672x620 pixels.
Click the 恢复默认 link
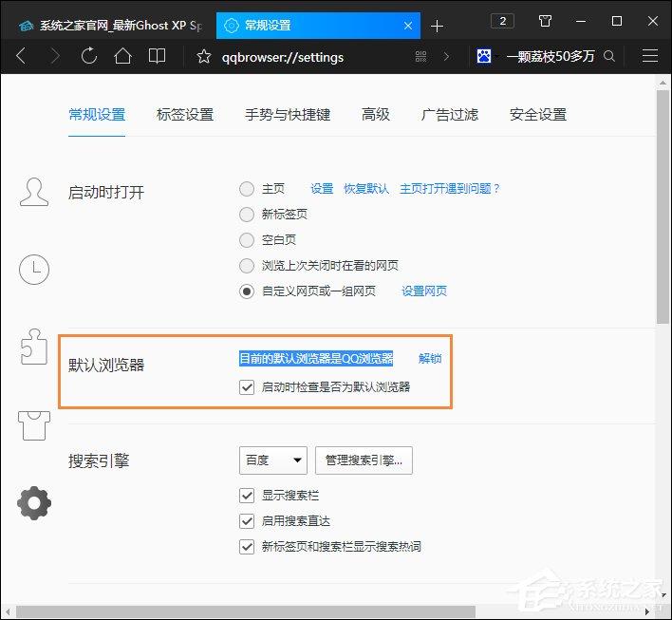pyautogui.click(x=366, y=189)
